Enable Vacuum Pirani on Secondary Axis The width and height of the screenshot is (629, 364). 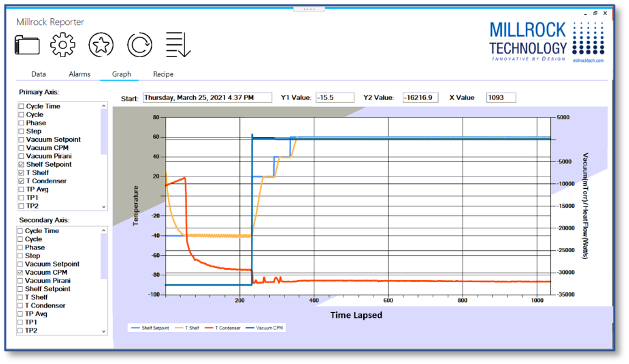(x=20, y=281)
